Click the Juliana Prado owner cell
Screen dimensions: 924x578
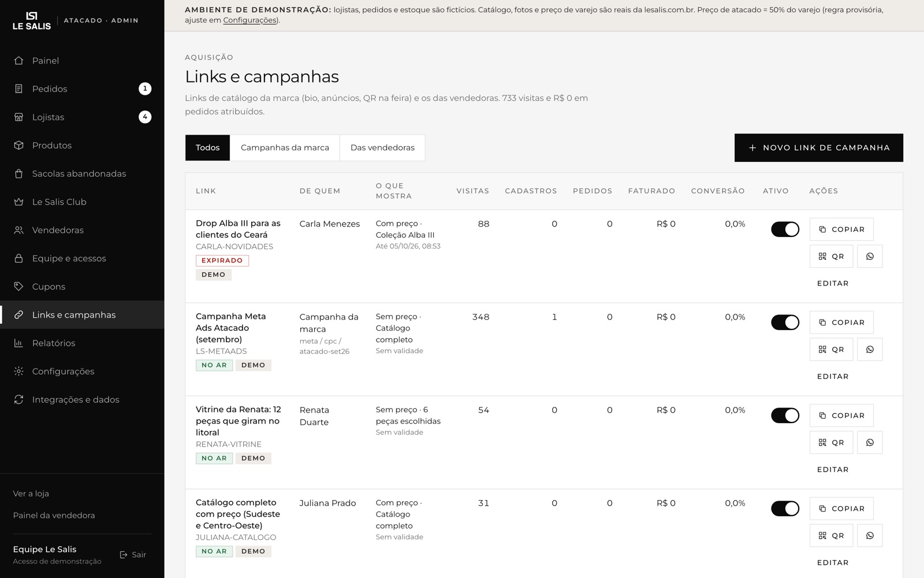click(327, 503)
